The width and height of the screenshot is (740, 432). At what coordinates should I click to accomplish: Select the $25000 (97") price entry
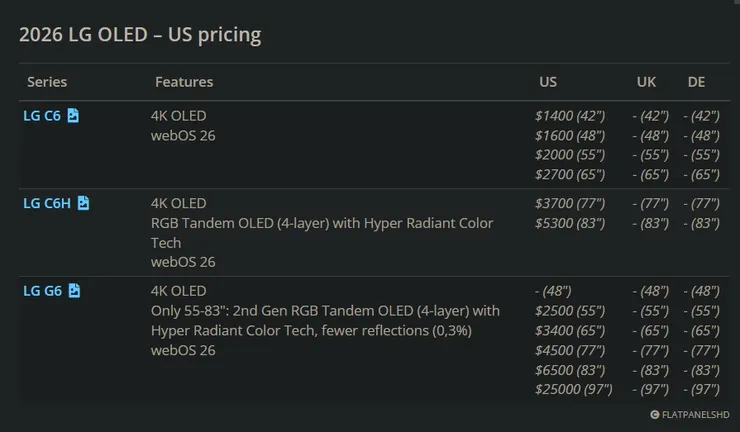coord(574,390)
